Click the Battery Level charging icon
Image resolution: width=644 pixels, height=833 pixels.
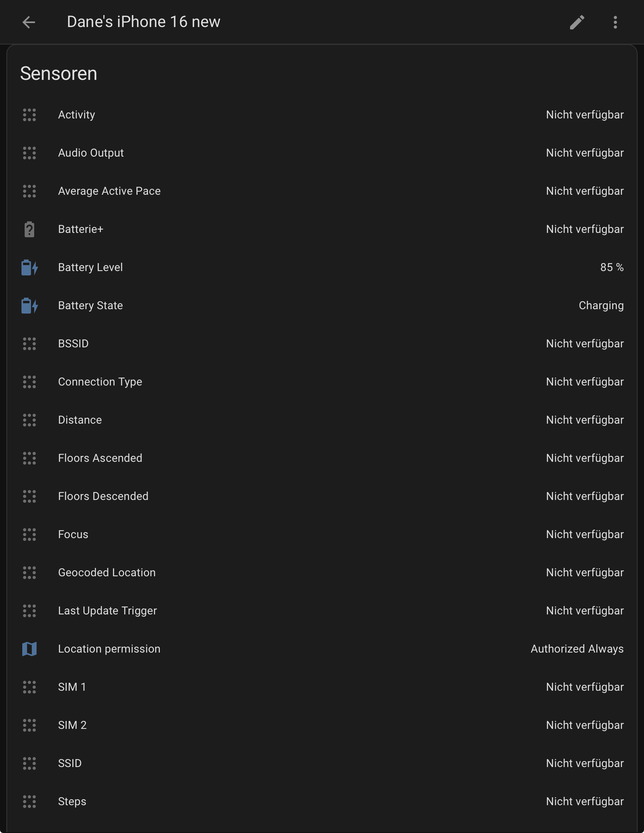pos(29,267)
